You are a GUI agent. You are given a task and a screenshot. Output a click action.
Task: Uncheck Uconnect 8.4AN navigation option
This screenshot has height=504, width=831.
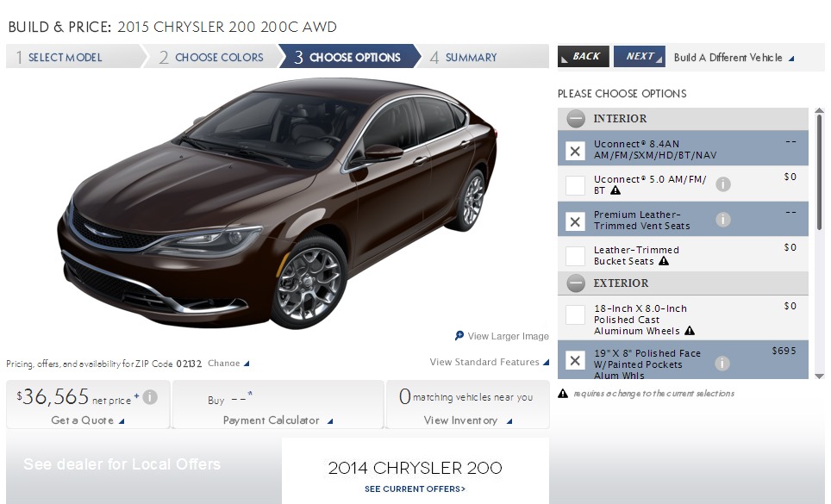tap(575, 151)
